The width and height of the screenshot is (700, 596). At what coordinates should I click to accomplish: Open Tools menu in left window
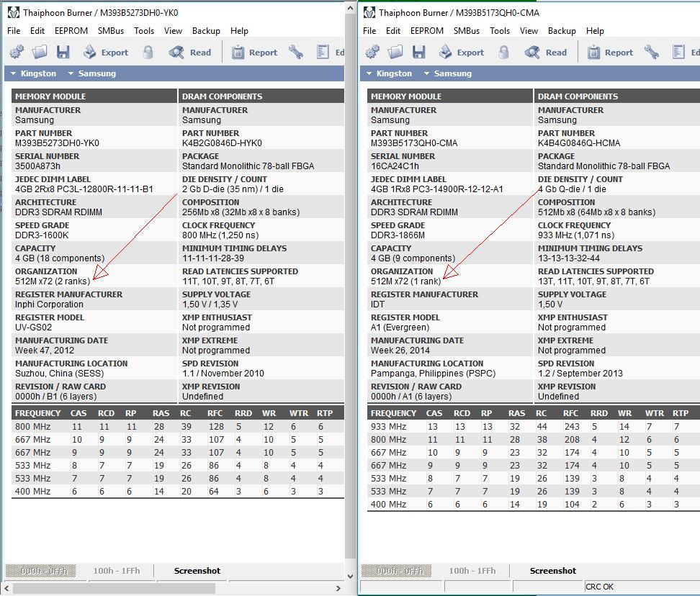144,31
